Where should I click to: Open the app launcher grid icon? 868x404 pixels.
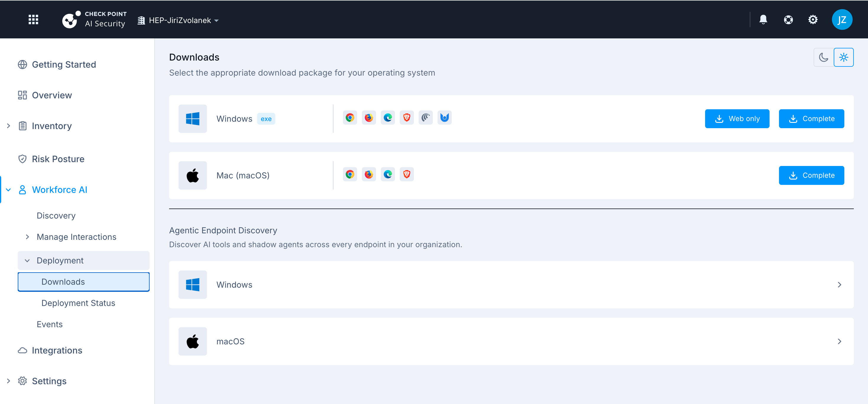tap(33, 19)
